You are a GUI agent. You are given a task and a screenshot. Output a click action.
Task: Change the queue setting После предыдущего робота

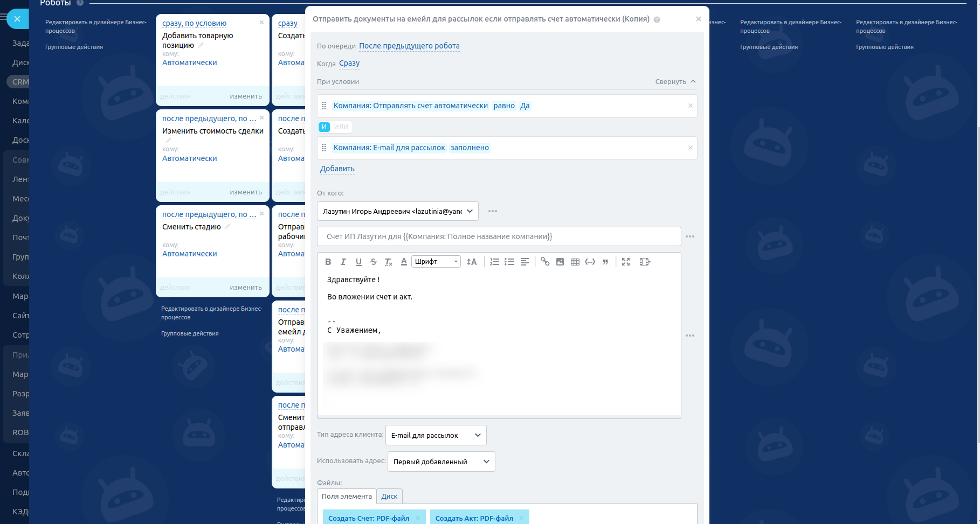tap(409, 46)
